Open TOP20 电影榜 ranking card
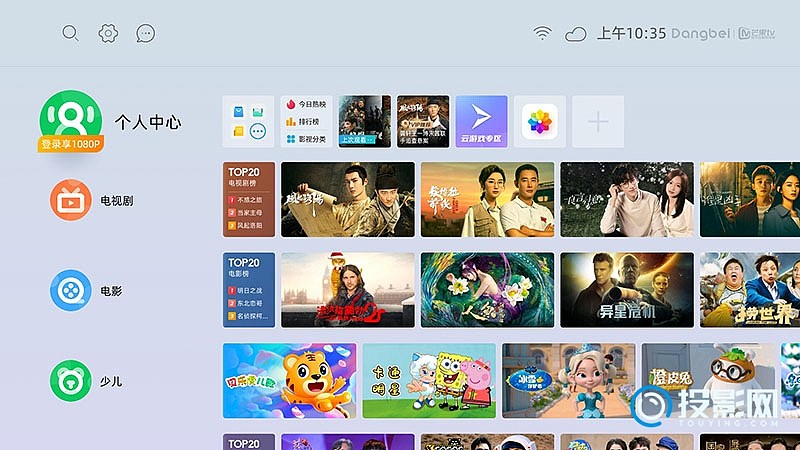 click(248, 290)
